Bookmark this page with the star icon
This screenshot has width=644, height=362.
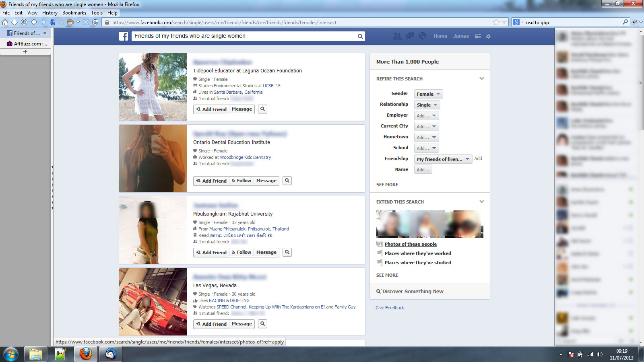(496, 23)
